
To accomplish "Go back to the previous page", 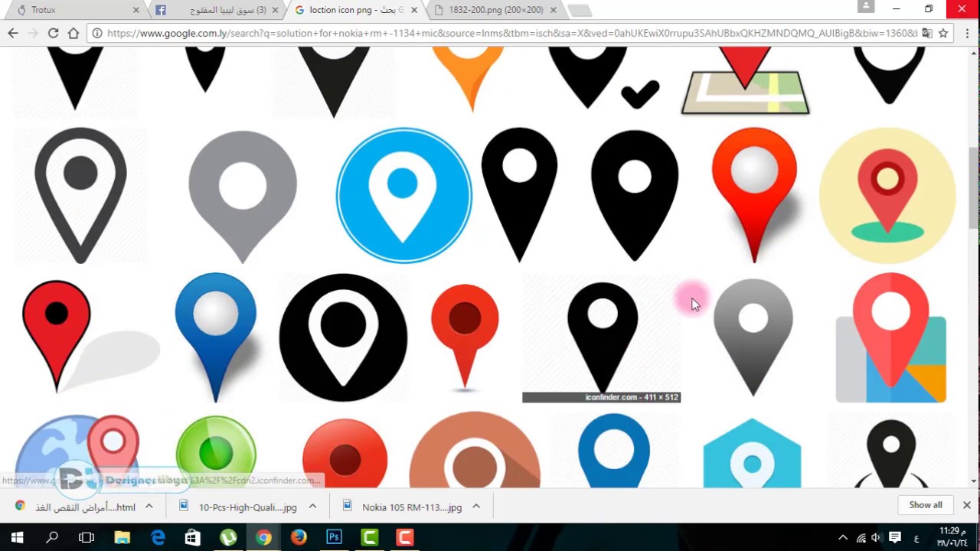I will click(13, 33).
